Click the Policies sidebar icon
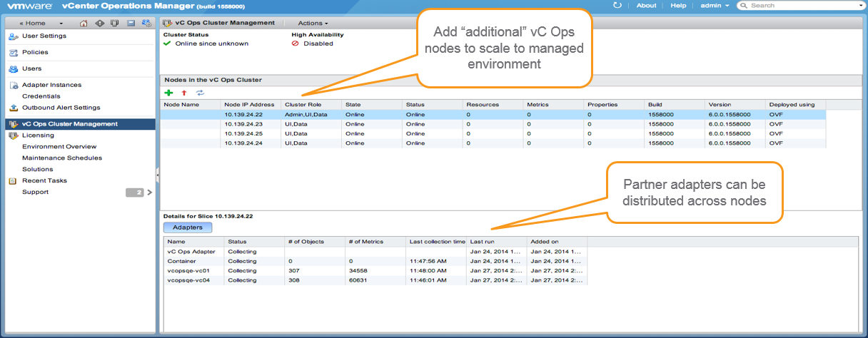 click(14, 52)
